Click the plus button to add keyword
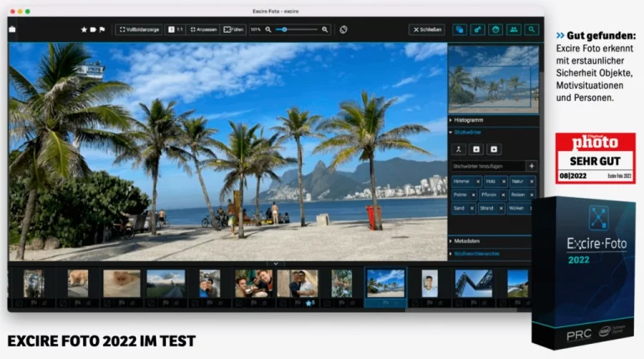644x359 pixels. [x=531, y=166]
